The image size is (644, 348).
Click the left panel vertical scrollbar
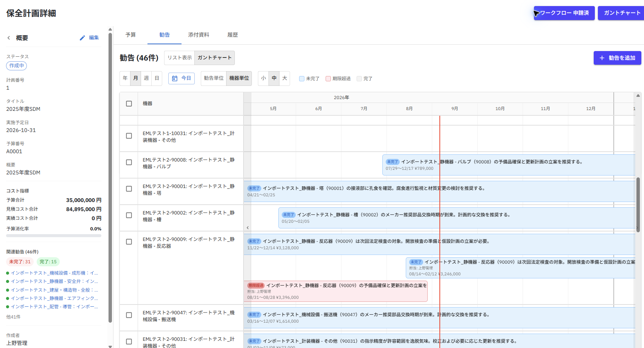coord(110,178)
